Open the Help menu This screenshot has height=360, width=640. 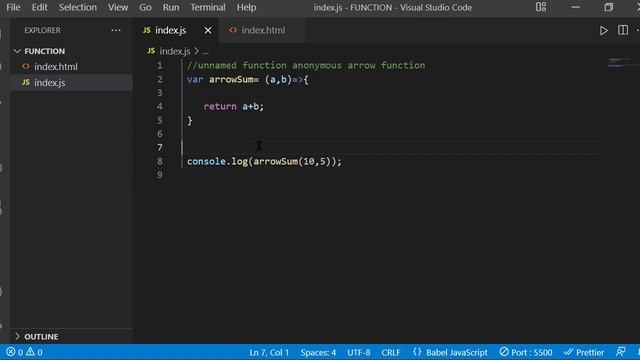[x=246, y=7]
